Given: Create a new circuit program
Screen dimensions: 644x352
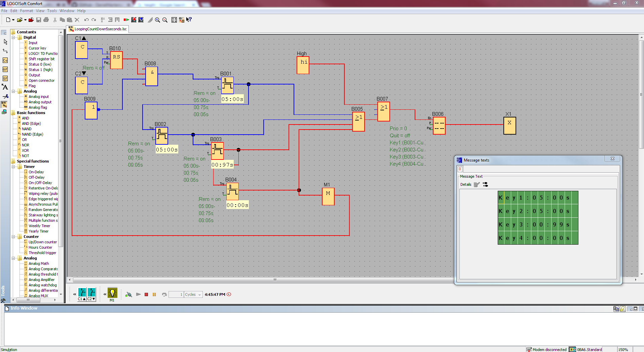Looking at the screenshot, I should pos(8,20).
